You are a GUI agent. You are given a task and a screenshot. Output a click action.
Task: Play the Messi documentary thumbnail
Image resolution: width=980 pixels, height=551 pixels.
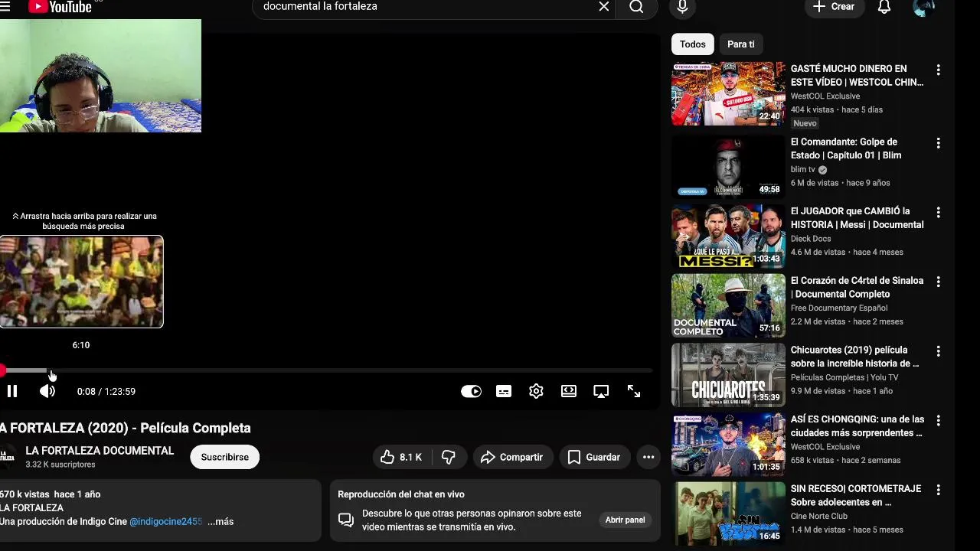pos(728,236)
